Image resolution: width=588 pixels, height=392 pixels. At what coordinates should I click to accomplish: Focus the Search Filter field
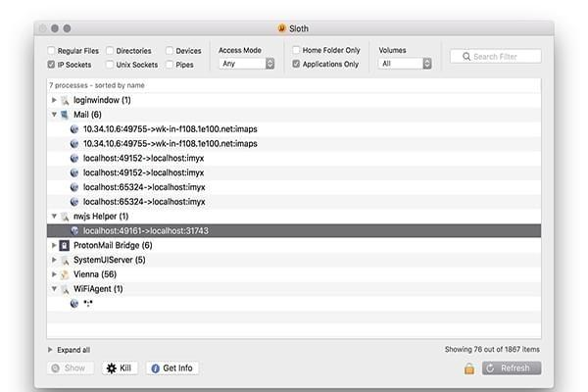click(496, 56)
